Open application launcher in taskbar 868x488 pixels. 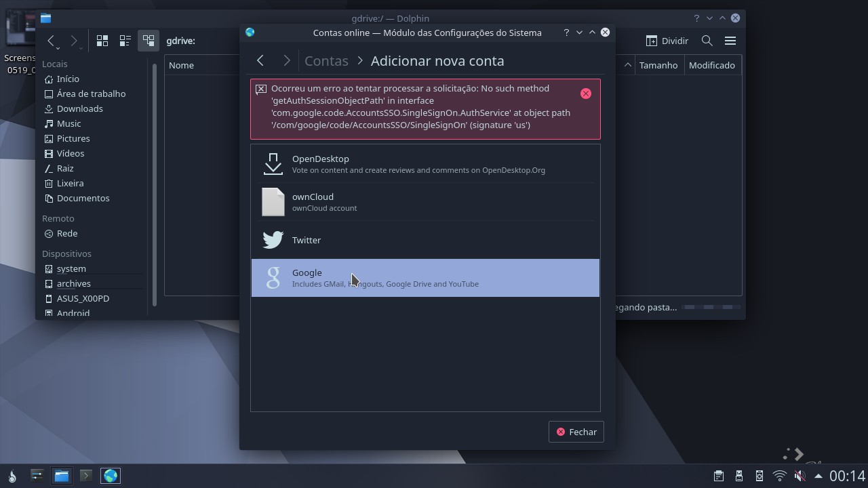point(12,476)
